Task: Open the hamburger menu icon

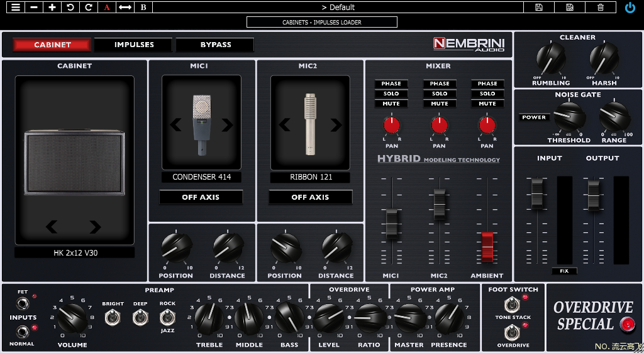Action: coord(16,8)
